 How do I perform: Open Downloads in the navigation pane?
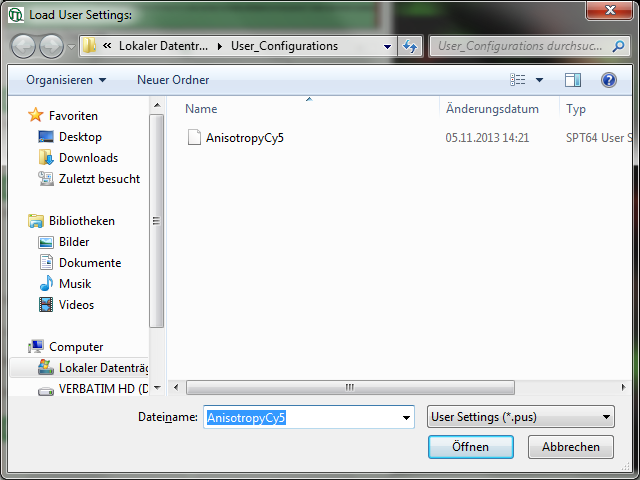(x=89, y=158)
